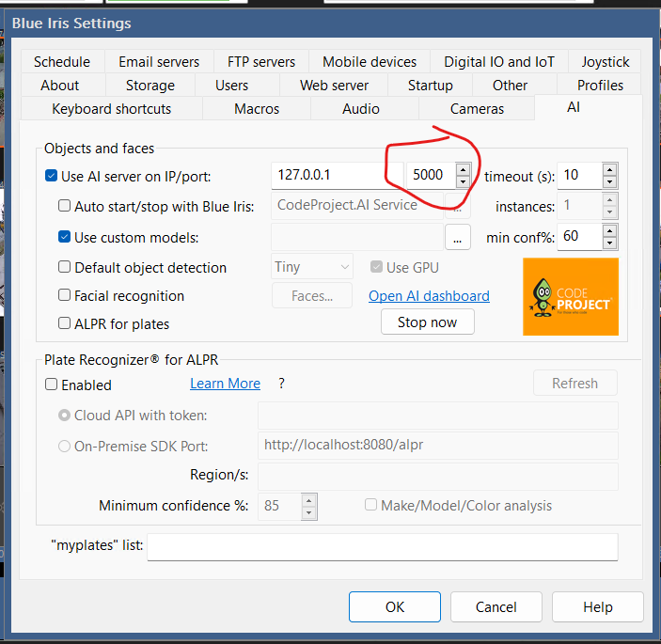661x644 pixels.
Task: Click the Stop now button
Action: point(427,322)
